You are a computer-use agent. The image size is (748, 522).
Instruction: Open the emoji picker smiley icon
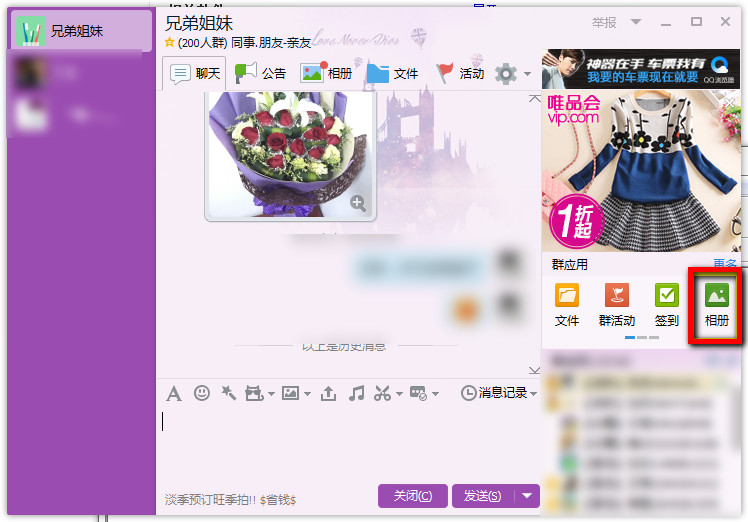pos(202,393)
